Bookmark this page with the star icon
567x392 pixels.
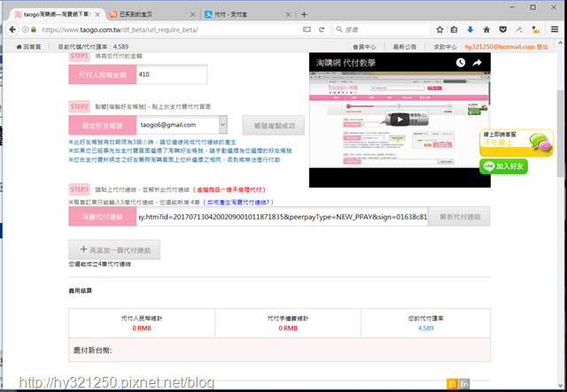click(x=439, y=29)
